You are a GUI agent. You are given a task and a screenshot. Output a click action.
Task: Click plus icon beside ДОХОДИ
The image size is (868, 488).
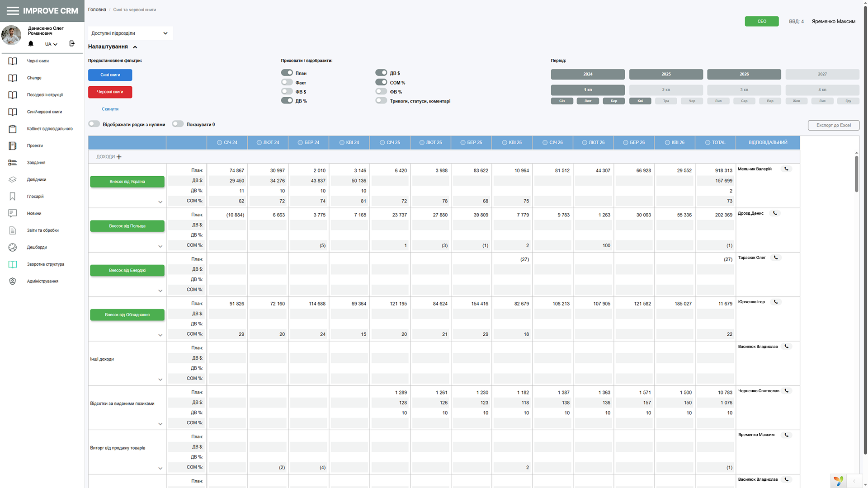pyautogui.click(x=119, y=157)
